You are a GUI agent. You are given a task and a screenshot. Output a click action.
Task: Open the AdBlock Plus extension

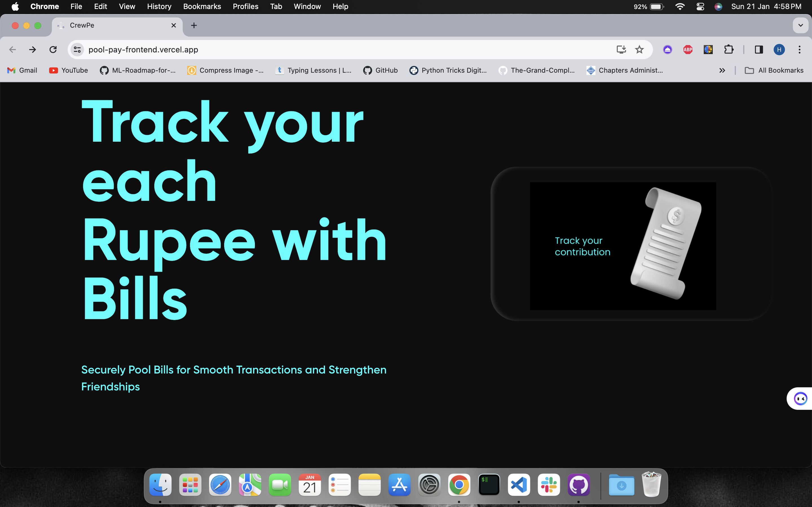pos(688,50)
